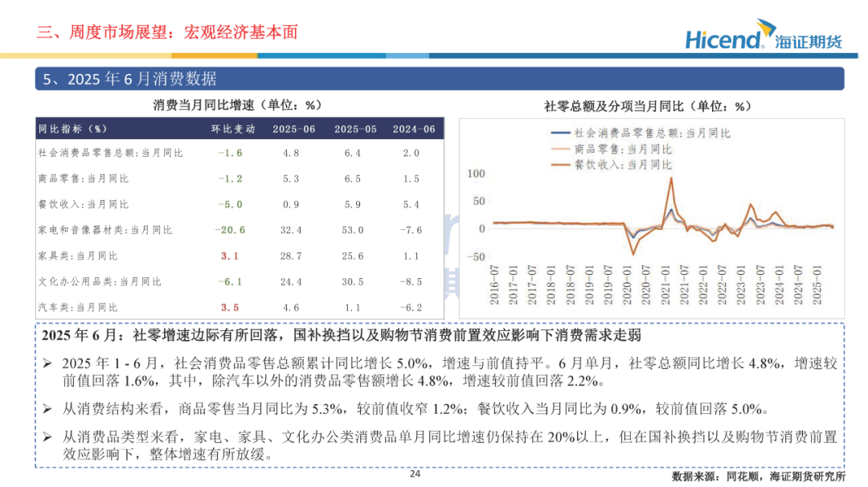Click the 30.5 value for 文化办公用品类

[353, 282]
